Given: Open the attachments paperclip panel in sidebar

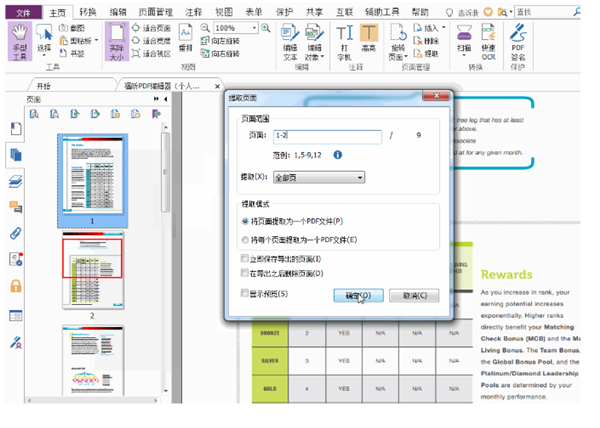Looking at the screenshot, I should 15,233.
